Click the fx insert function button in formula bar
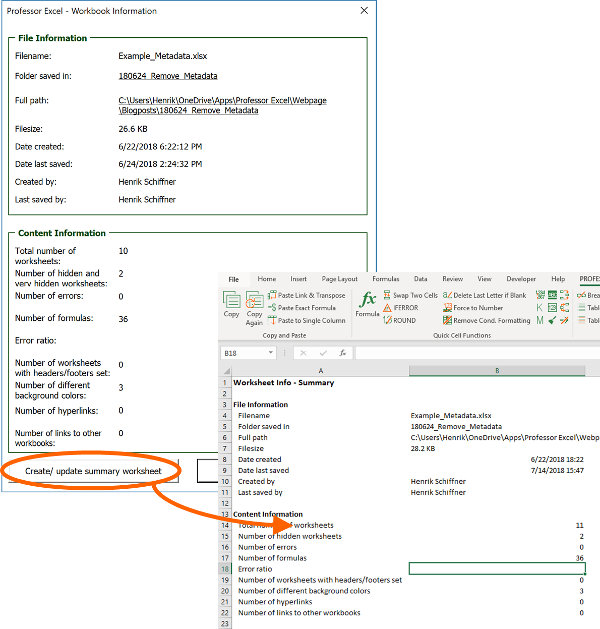Viewport: 600px width, 629px height. (x=343, y=353)
